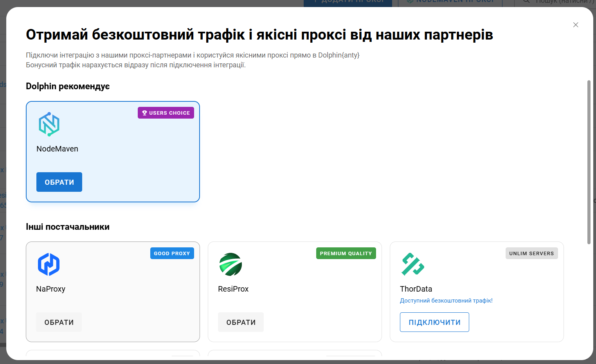Click the NodeMaven provider name
The width and height of the screenshot is (596, 364).
tap(57, 149)
